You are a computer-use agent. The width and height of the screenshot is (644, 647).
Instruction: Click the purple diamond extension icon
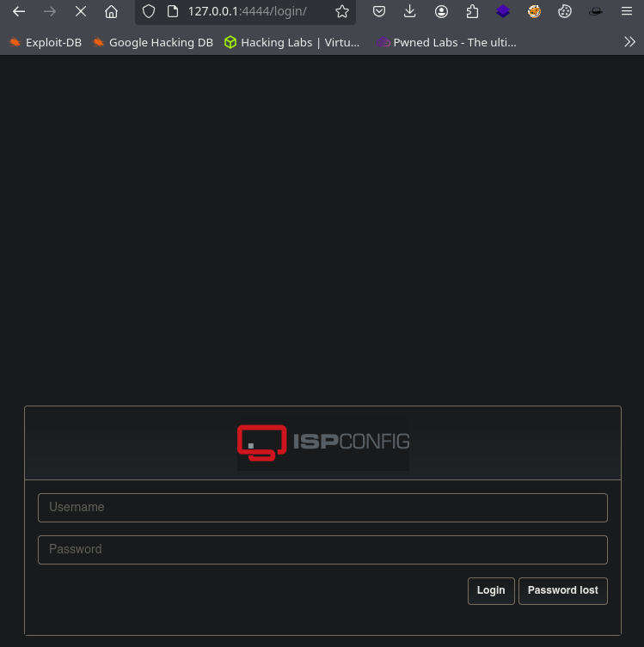pos(503,11)
